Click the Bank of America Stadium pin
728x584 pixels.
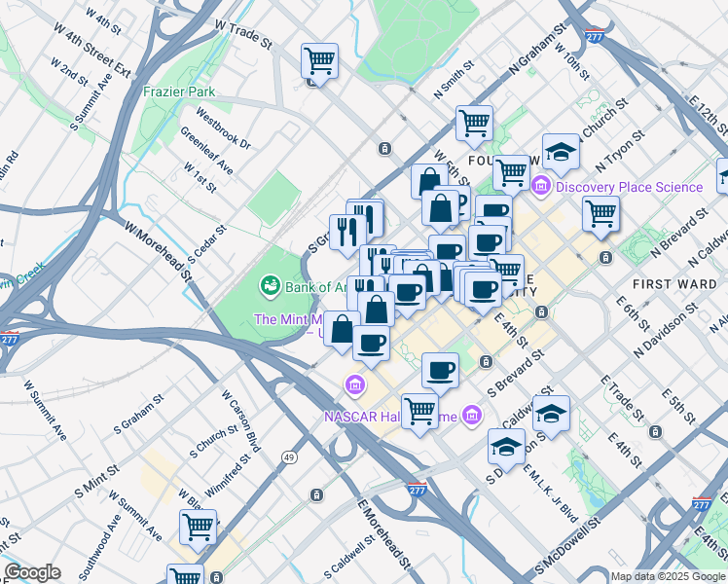(270, 287)
